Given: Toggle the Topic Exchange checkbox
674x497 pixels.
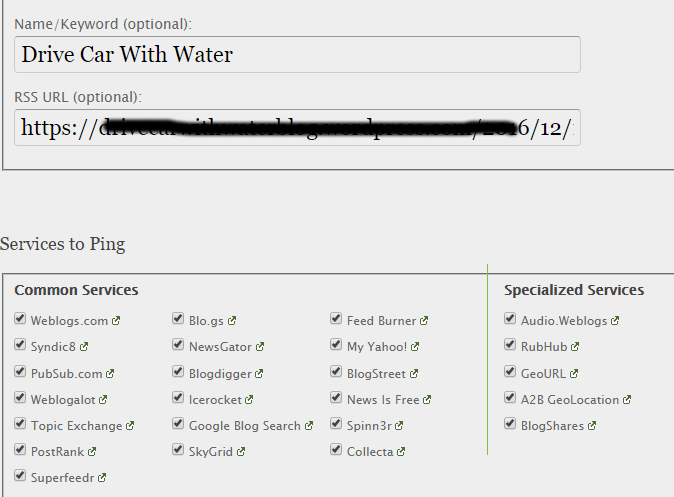Looking at the screenshot, I should (x=21, y=425).
